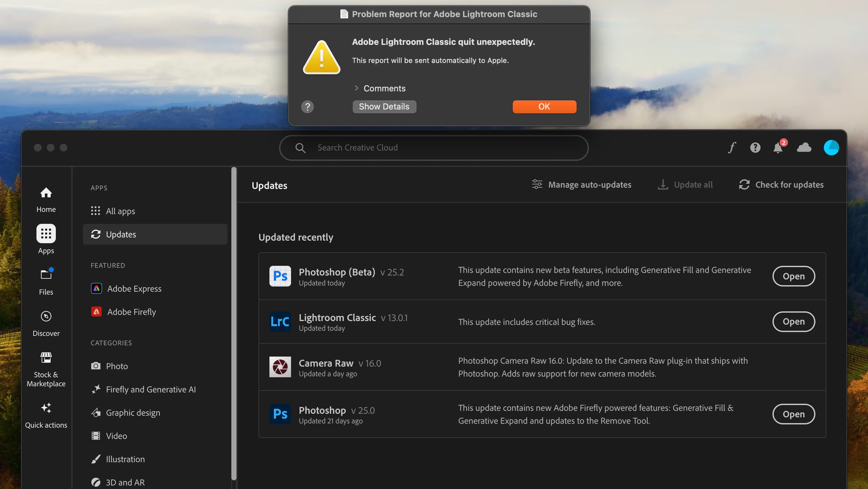Click Show Details in crash dialog
The height and width of the screenshot is (489, 868).
[384, 107]
